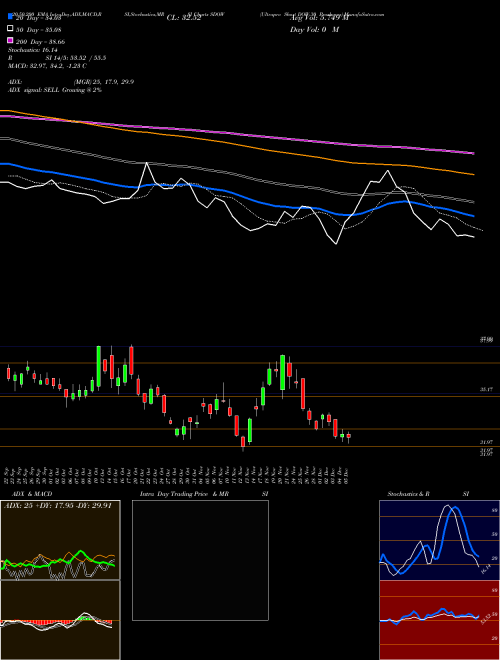
Task: Click the white 50 Day legend square
Action: coord(10,29)
